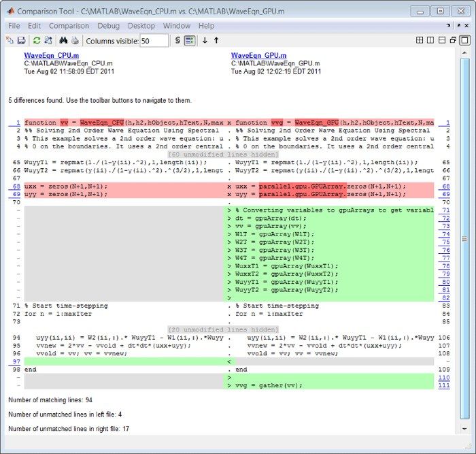This screenshot has height=454, width=476.
Task: Tile documents in a grid layout
Action: pyautogui.click(x=420, y=41)
